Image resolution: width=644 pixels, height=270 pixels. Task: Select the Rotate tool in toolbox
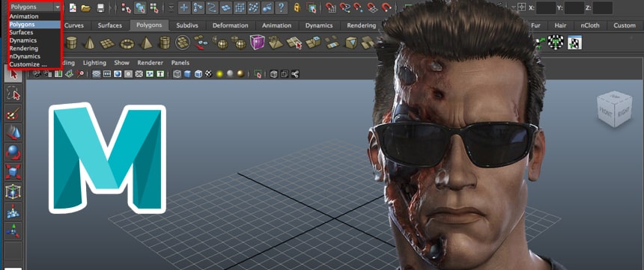(13, 153)
